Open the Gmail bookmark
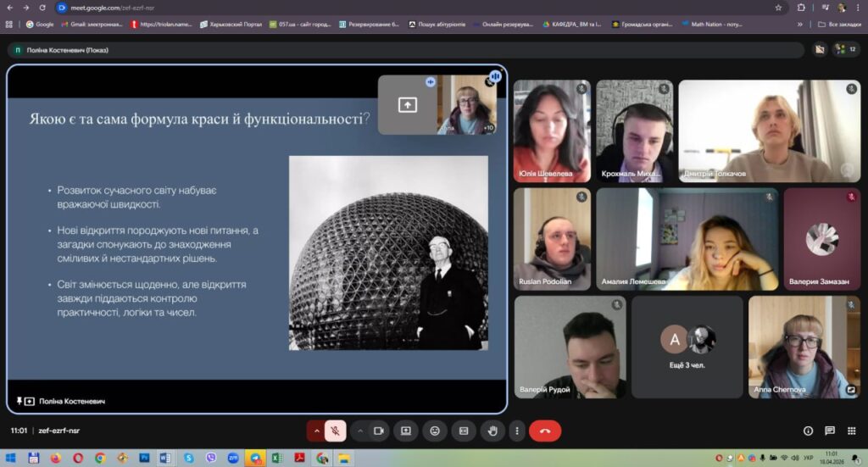This screenshot has height=467, width=868. click(x=92, y=25)
